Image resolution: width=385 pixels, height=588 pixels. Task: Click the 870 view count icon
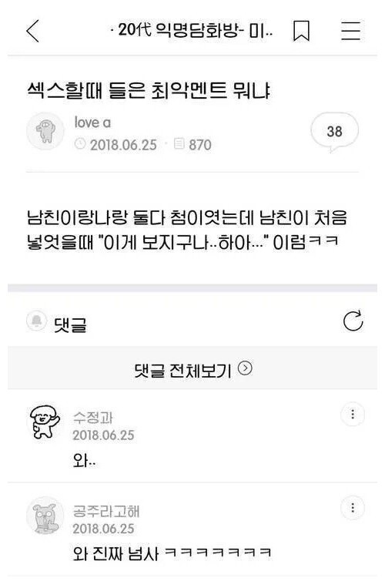179,143
